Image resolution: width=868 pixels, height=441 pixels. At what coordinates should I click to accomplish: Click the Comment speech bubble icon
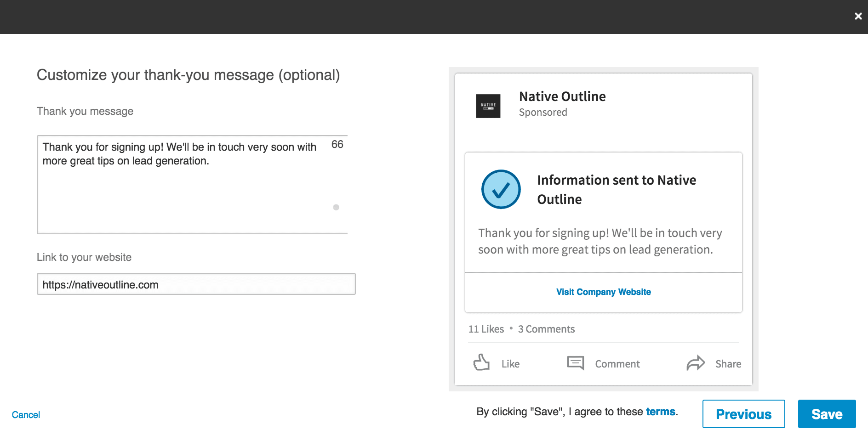575,363
